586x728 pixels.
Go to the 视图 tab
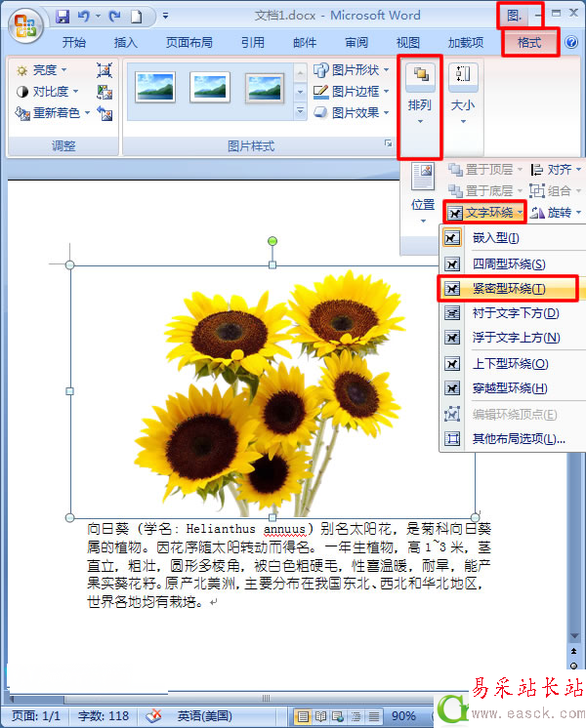(x=408, y=43)
